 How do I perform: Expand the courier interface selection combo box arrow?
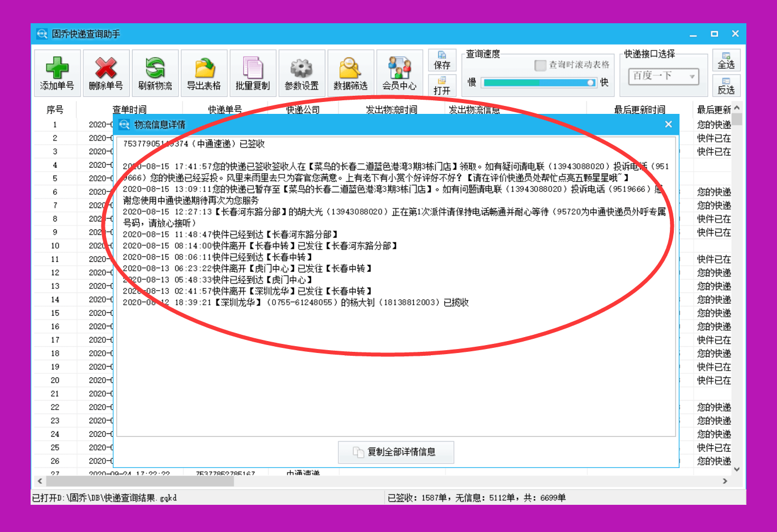pos(693,76)
